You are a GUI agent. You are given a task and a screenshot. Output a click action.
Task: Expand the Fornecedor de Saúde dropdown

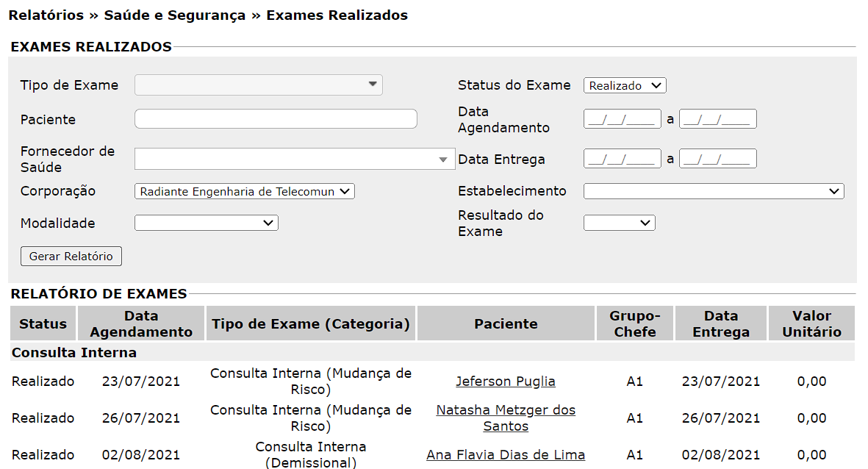294,160
